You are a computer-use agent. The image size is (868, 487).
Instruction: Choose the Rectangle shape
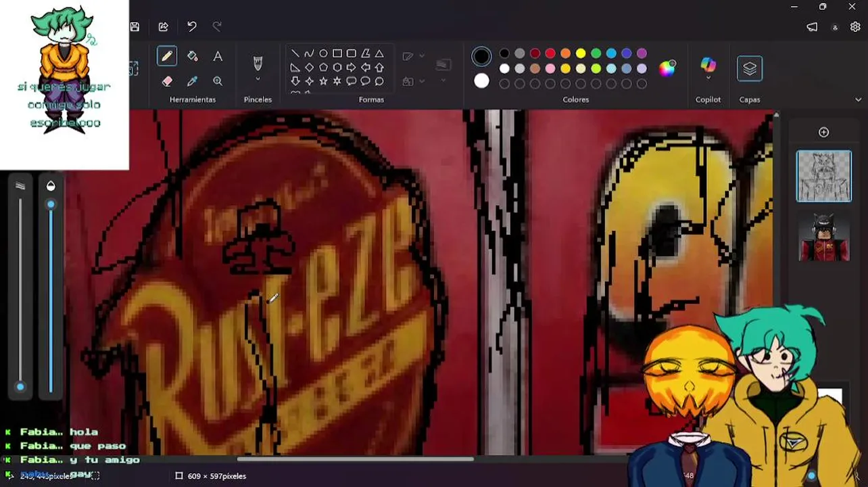(x=337, y=53)
